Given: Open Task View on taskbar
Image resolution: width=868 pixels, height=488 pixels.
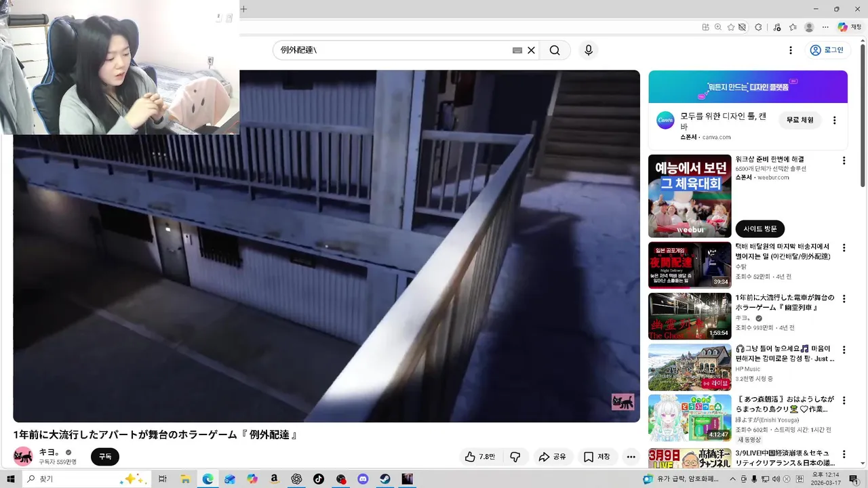Looking at the screenshot, I should [163, 479].
